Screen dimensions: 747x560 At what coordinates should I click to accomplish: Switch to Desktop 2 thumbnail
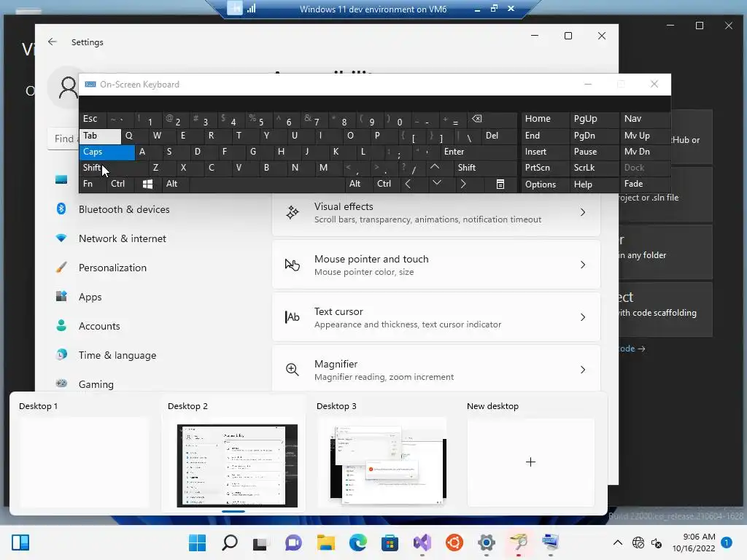tap(237, 465)
